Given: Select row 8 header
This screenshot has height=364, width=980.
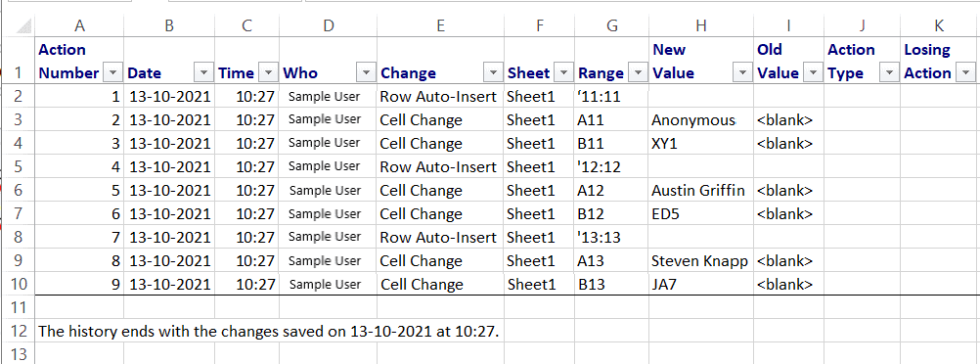Looking at the screenshot, I should tap(19, 237).
